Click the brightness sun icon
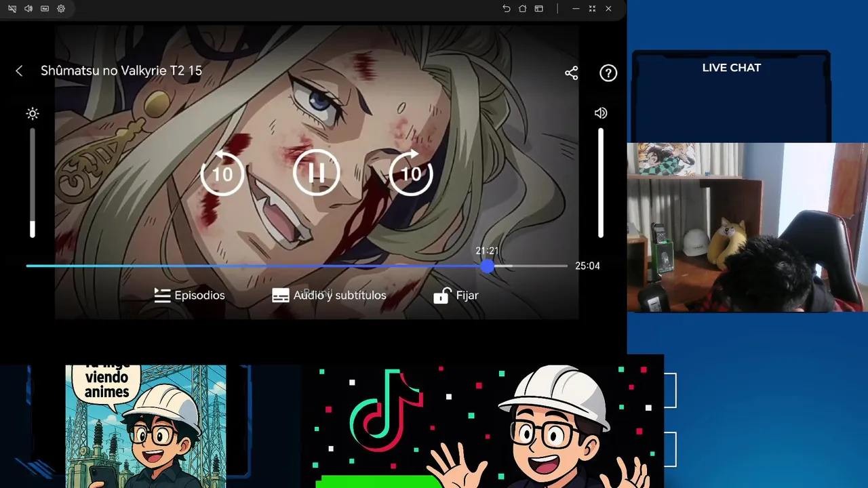Image resolution: width=868 pixels, height=488 pixels. pos(33,113)
